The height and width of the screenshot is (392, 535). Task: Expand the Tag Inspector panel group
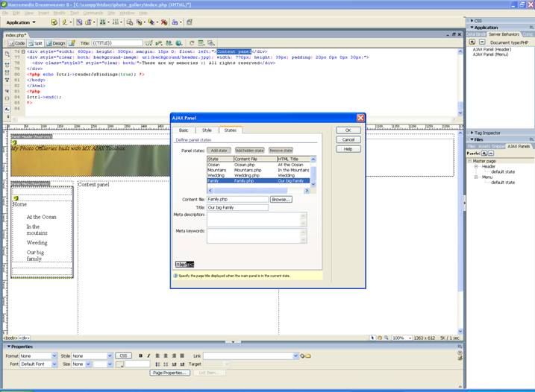[x=472, y=133]
